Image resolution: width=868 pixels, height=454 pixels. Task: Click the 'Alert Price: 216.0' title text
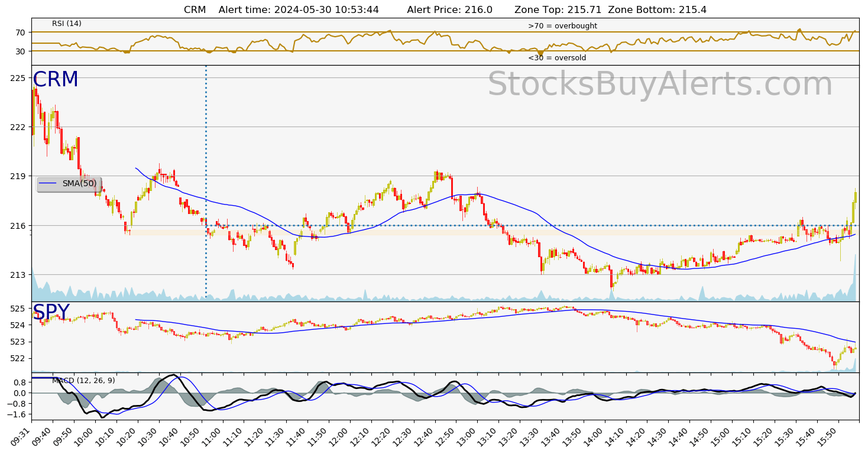tap(449, 9)
